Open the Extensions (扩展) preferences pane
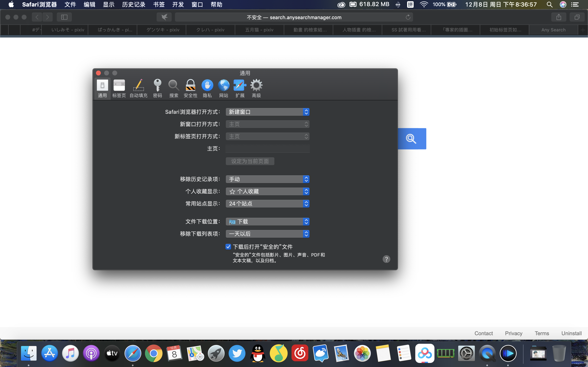Image resolution: width=588 pixels, height=367 pixels. pos(239,88)
